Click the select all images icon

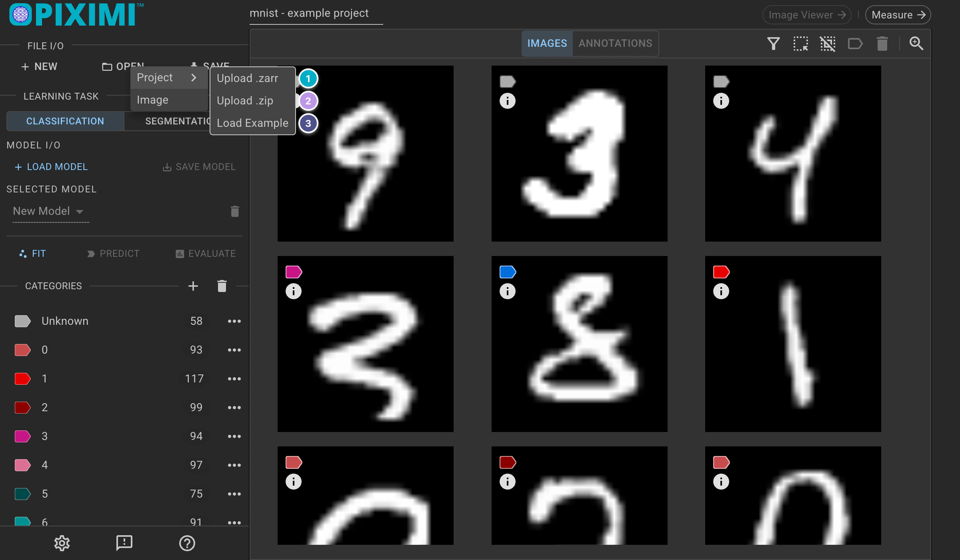click(800, 44)
